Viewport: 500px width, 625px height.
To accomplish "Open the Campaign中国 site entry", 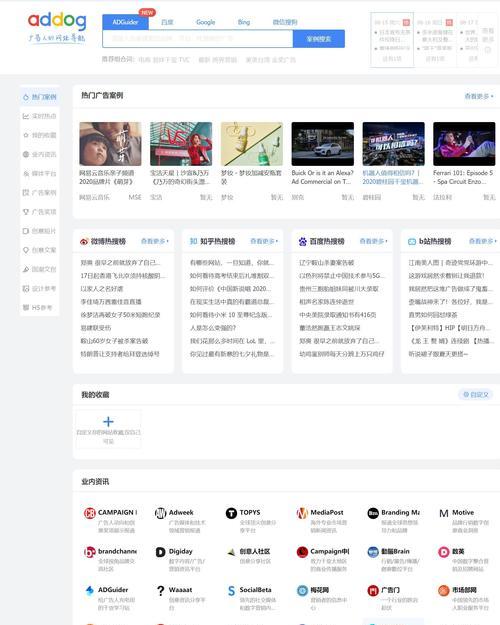I will coord(324,559).
